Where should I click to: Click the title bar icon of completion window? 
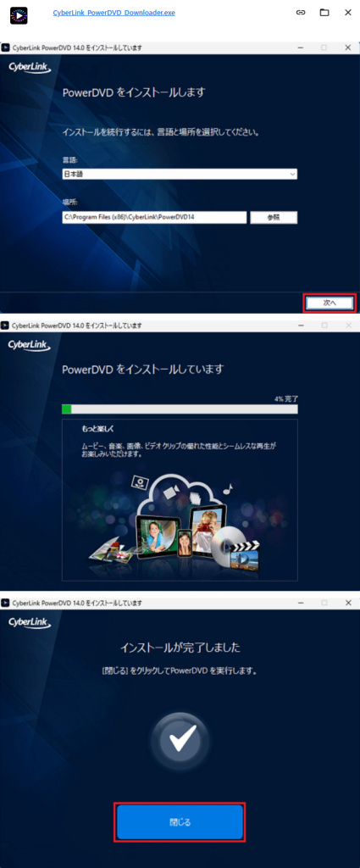pyautogui.click(x=6, y=603)
